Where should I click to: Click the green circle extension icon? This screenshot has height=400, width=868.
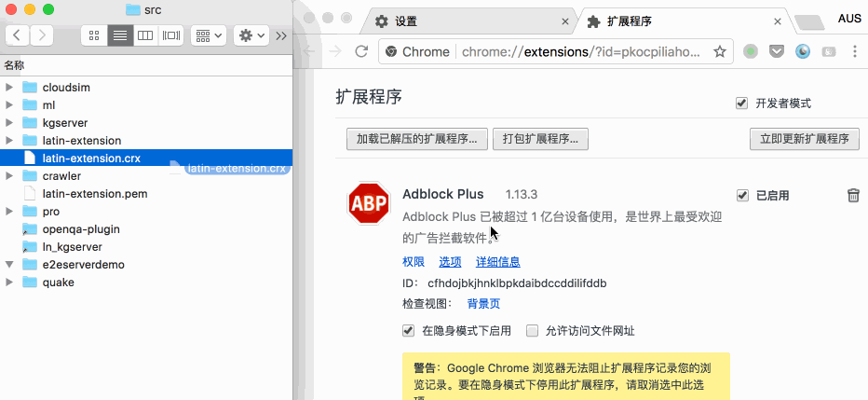750,52
